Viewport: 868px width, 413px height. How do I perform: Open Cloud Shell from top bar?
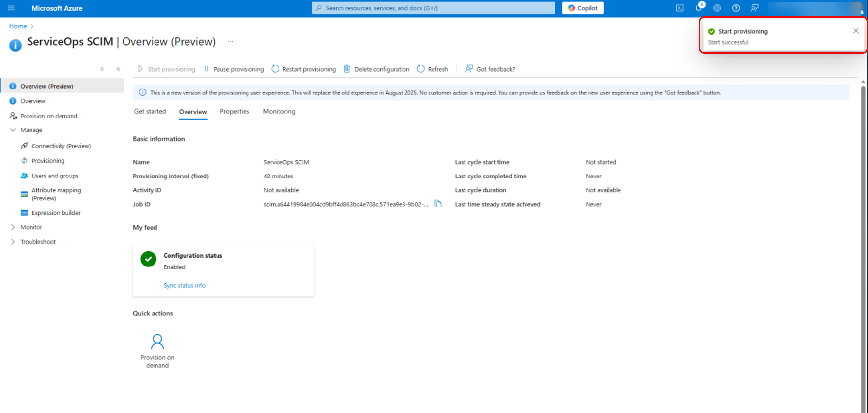click(x=680, y=8)
